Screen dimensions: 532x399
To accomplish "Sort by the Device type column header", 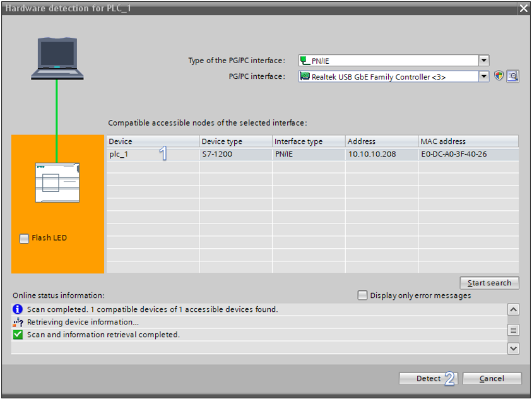I will coord(236,141).
